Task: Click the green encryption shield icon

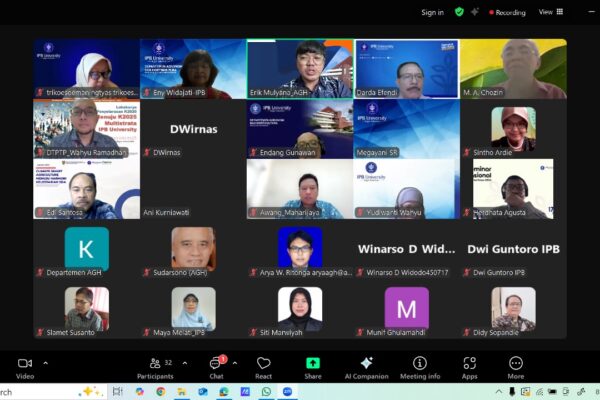Action: click(459, 12)
